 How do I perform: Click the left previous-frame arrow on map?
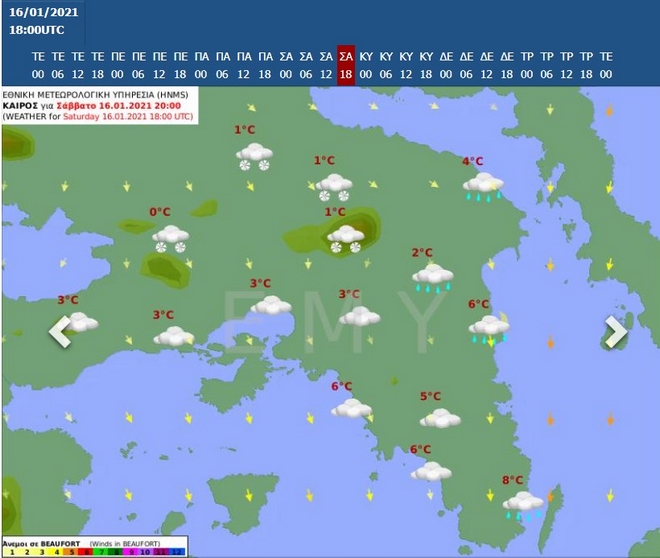click(x=60, y=331)
